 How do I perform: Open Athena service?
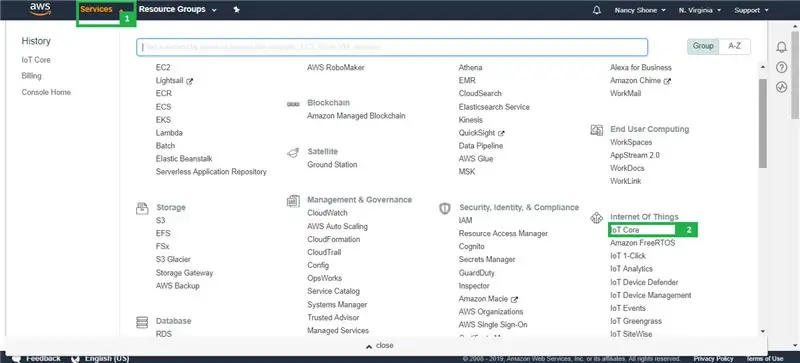click(x=470, y=67)
